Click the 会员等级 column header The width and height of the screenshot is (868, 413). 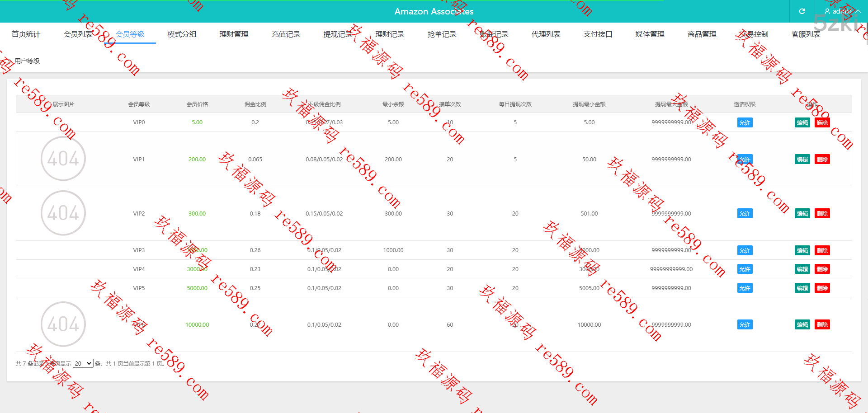point(139,104)
